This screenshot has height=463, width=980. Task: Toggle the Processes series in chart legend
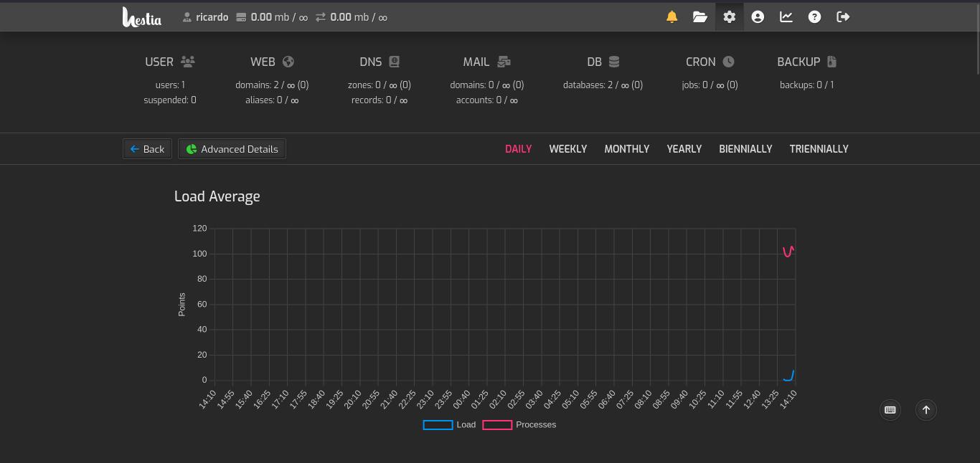519,425
